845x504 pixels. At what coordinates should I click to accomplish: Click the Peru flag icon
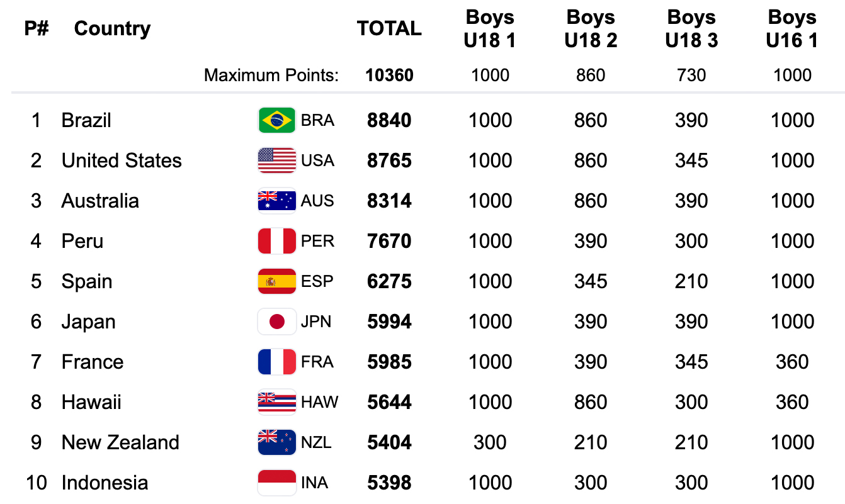click(x=276, y=241)
